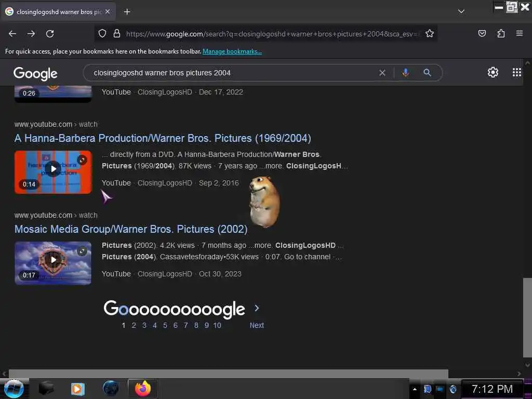
Task: Go to results page 3
Action: (x=144, y=325)
